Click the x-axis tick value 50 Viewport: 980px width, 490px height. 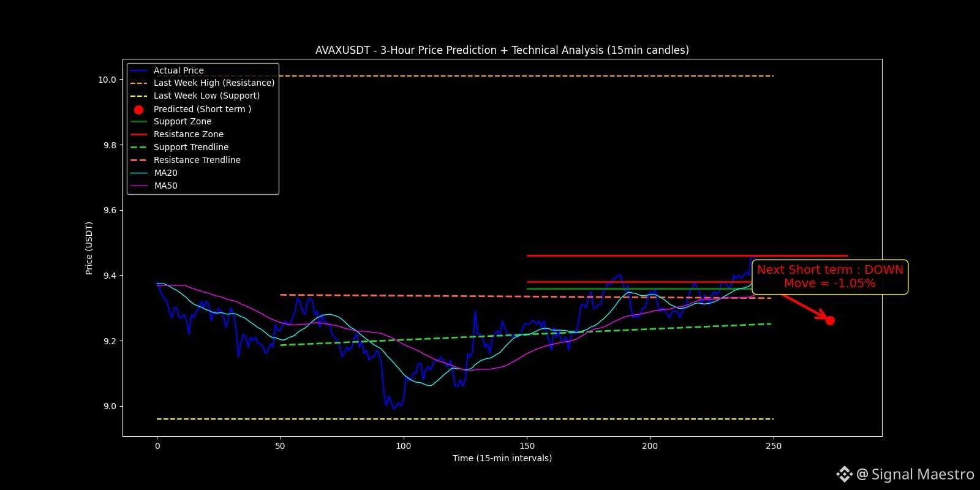pos(280,446)
